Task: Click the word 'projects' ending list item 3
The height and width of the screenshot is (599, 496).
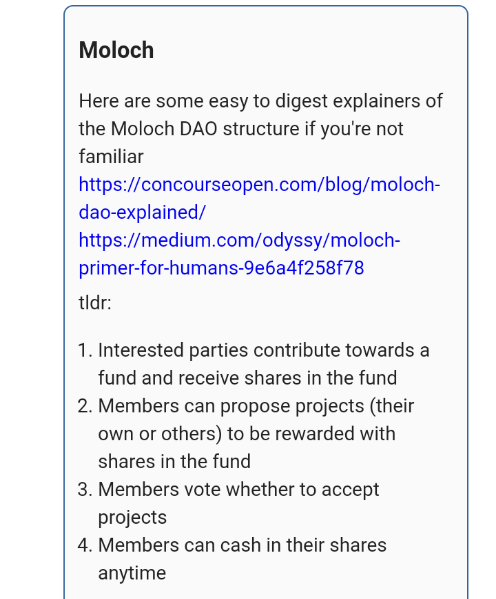Action: pyautogui.click(x=132, y=518)
